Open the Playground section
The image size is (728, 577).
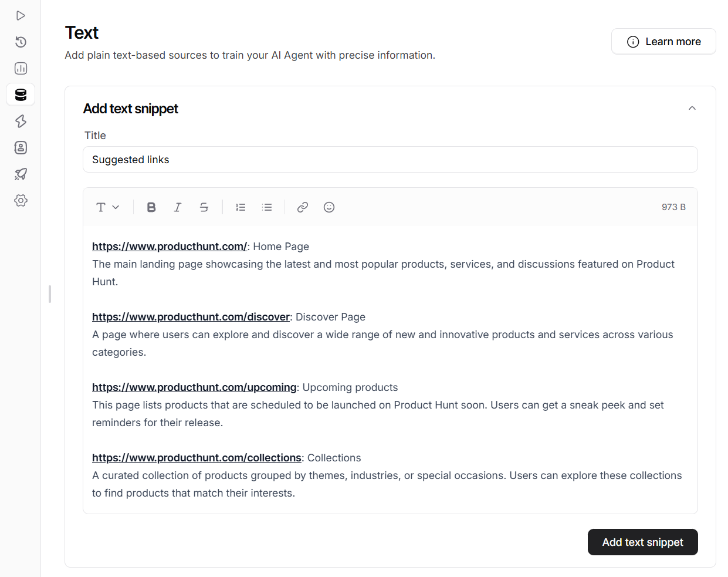click(x=21, y=15)
